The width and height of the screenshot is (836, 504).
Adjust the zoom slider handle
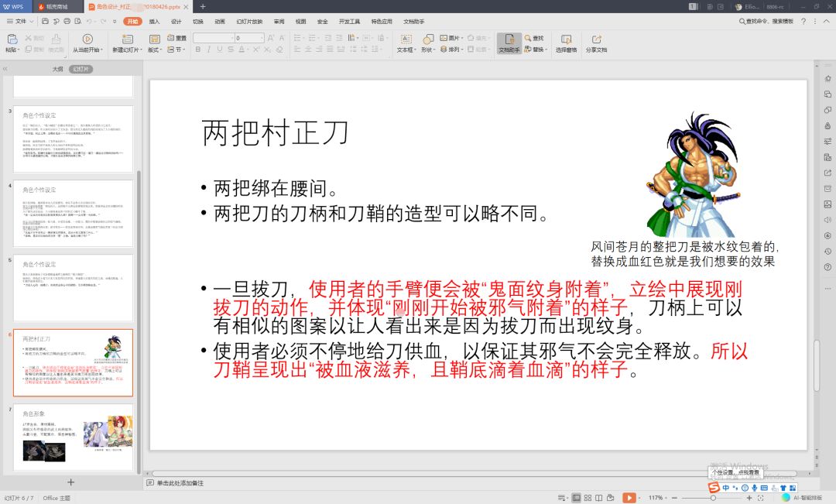tap(714, 498)
